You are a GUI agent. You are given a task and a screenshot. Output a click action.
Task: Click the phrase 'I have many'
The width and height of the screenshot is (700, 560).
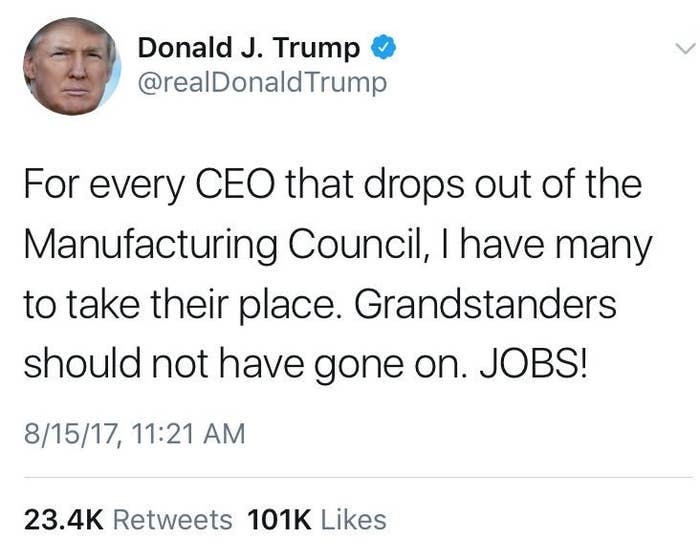pyautogui.click(x=546, y=247)
